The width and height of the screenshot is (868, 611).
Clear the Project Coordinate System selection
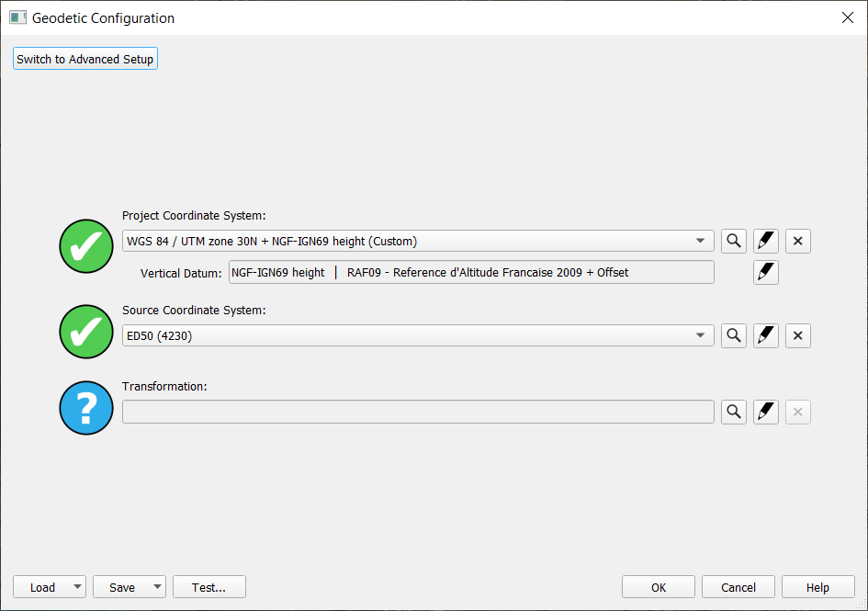(x=797, y=242)
